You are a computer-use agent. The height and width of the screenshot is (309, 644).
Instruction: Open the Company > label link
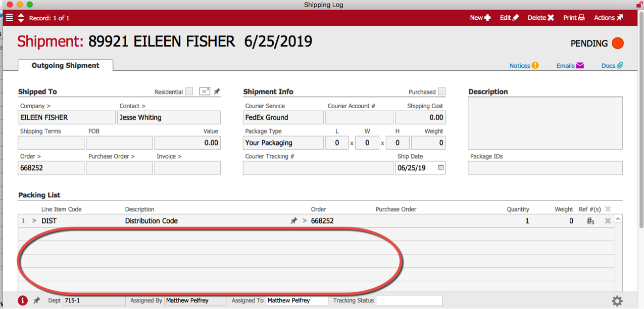[35, 106]
